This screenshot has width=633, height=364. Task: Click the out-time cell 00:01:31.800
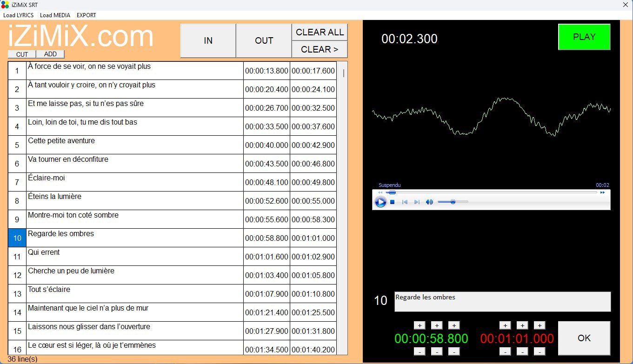pos(313,331)
